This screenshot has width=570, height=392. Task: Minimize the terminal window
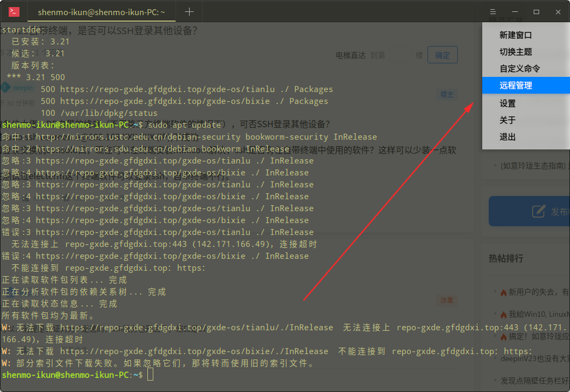tap(515, 12)
